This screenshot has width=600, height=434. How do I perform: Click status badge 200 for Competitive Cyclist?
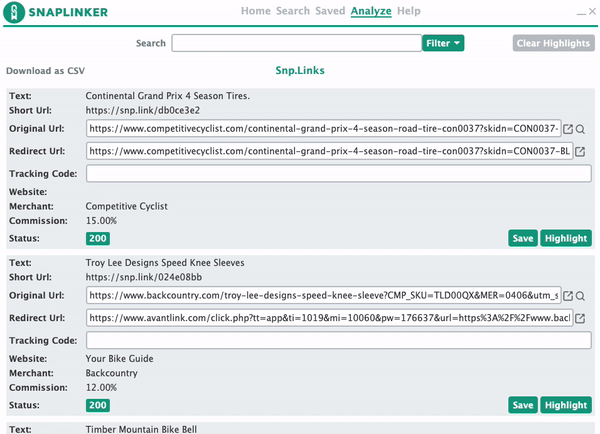point(98,238)
